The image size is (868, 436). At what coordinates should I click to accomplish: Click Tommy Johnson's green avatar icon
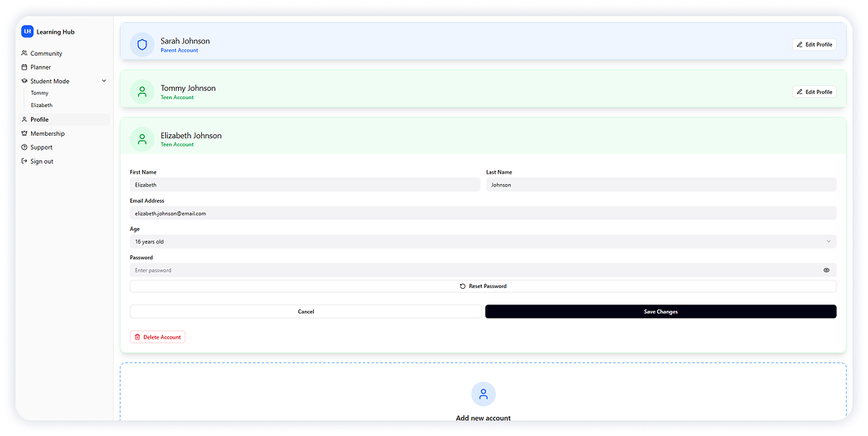click(x=142, y=92)
